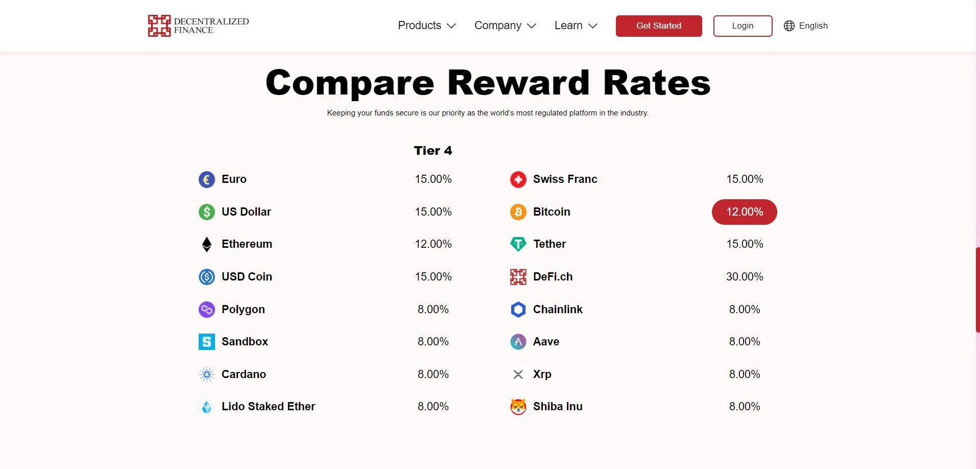Click the Login button
980x469 pixels.
(x=742, y=26)
